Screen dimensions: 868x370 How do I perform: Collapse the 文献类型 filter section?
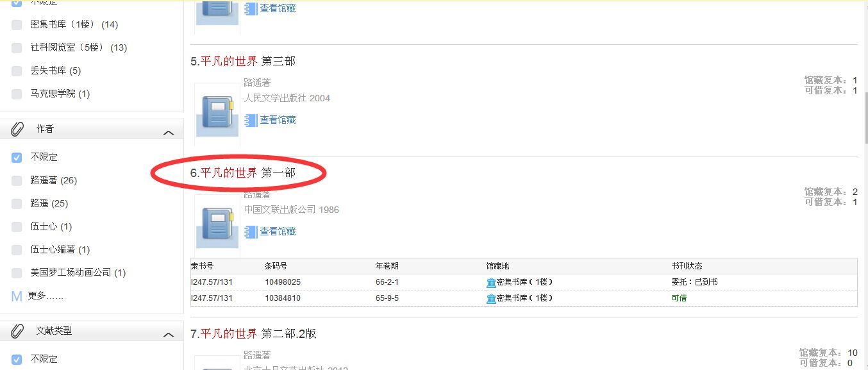(x=169, y=335)
